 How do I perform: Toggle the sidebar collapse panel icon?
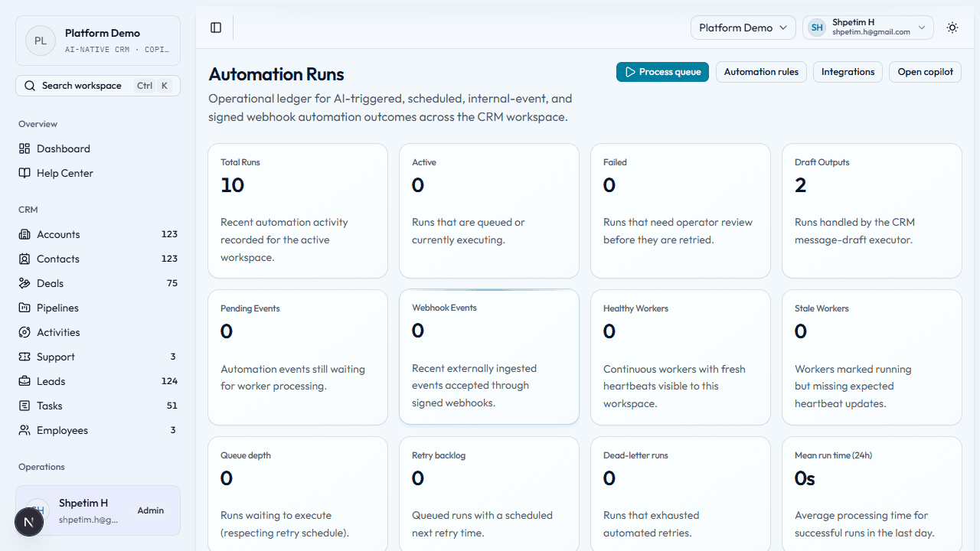pos(215,28)
